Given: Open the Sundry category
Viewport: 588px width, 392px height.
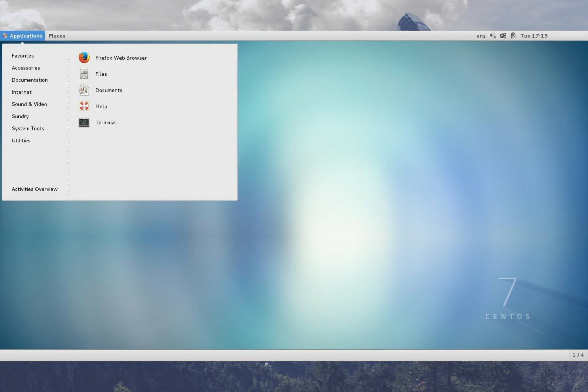Looking at the screenshot, I should [x=20, y=116].
